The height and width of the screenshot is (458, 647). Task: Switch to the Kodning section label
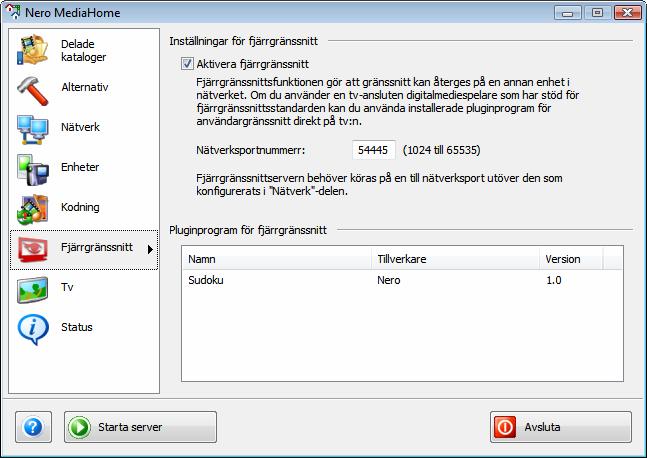coord(80,207)
